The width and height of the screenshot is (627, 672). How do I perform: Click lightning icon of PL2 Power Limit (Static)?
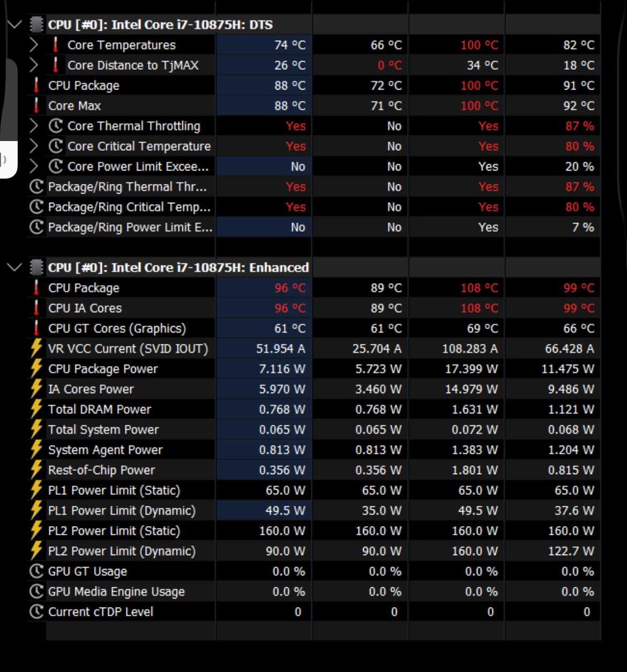tap(36, 531)
